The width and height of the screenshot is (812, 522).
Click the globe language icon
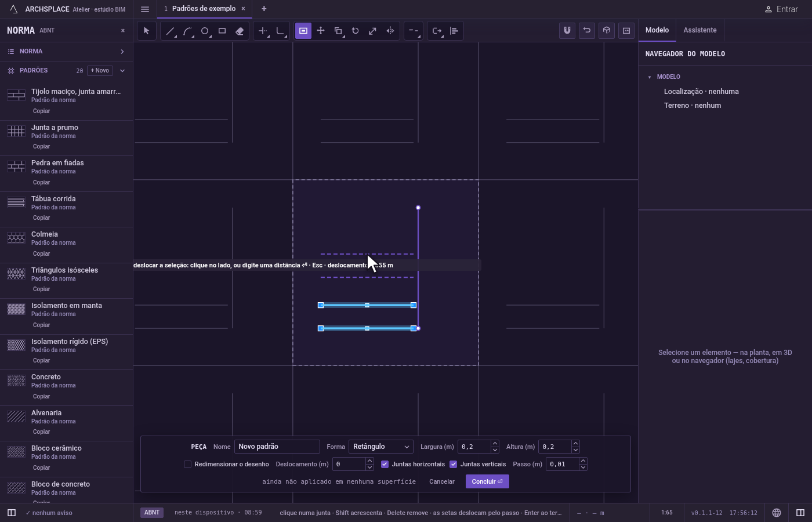click(x=777, y=513)
